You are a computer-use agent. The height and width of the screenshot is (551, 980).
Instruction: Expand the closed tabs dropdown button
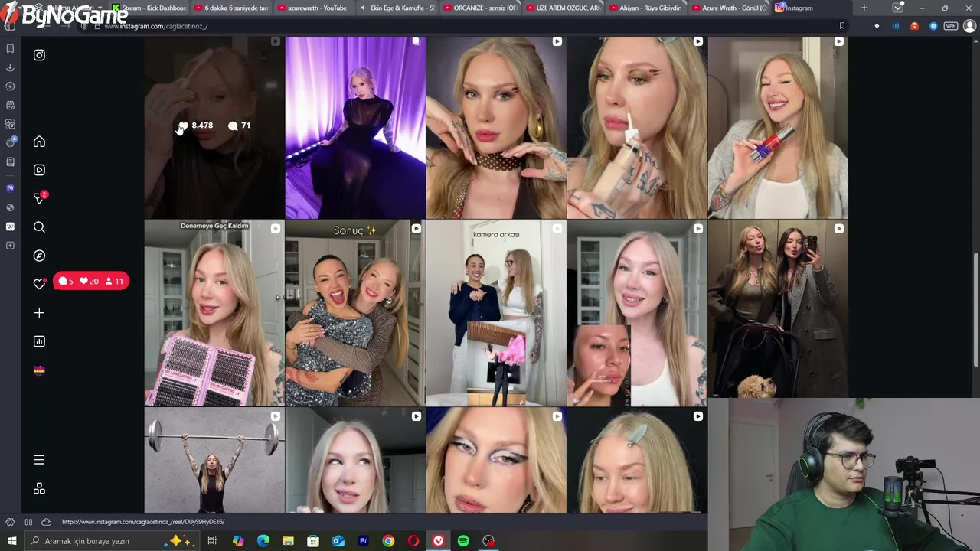[897, 8]
